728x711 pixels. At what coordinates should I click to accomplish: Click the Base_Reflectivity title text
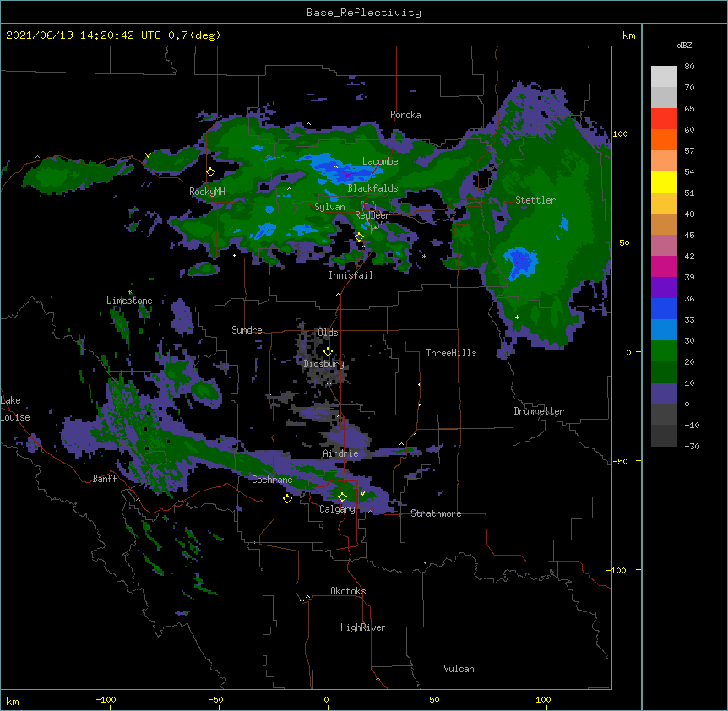coord(364,13)
